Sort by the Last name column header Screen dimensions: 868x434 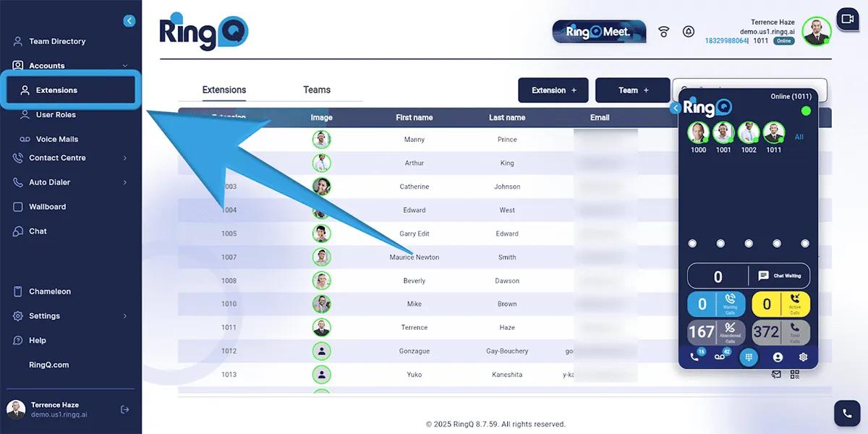coord(507,117)
